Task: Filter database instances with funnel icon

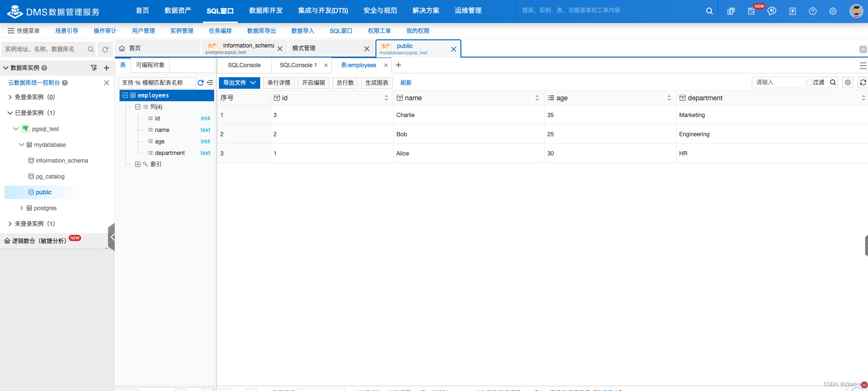Action: pos(94,68)
